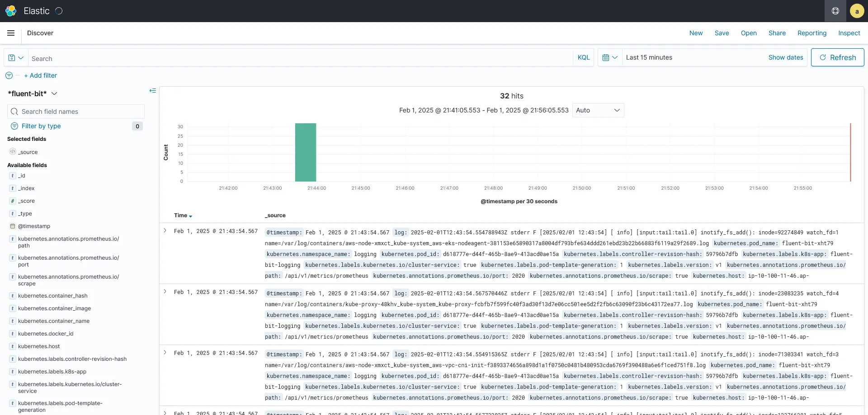Open the Auto interval dropdown
The width and height of the screenshot is (868, 415).
pos(598,110)
